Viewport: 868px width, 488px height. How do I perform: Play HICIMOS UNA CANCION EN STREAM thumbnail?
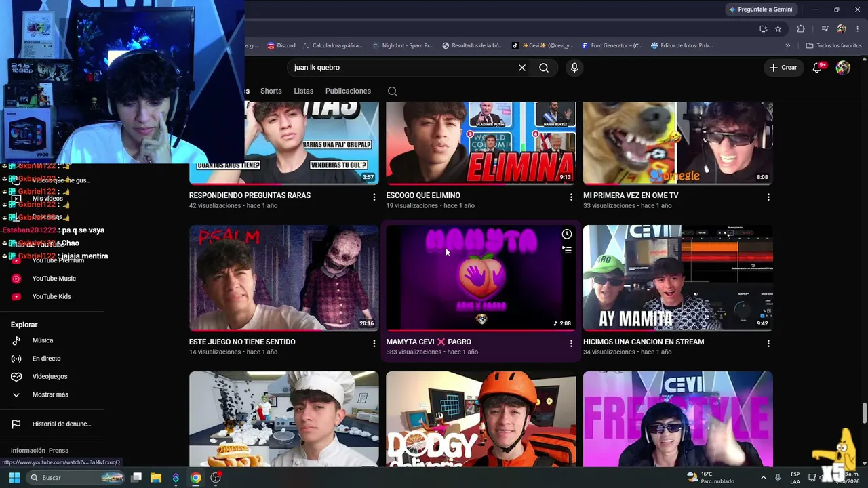[x=678, y=278]
